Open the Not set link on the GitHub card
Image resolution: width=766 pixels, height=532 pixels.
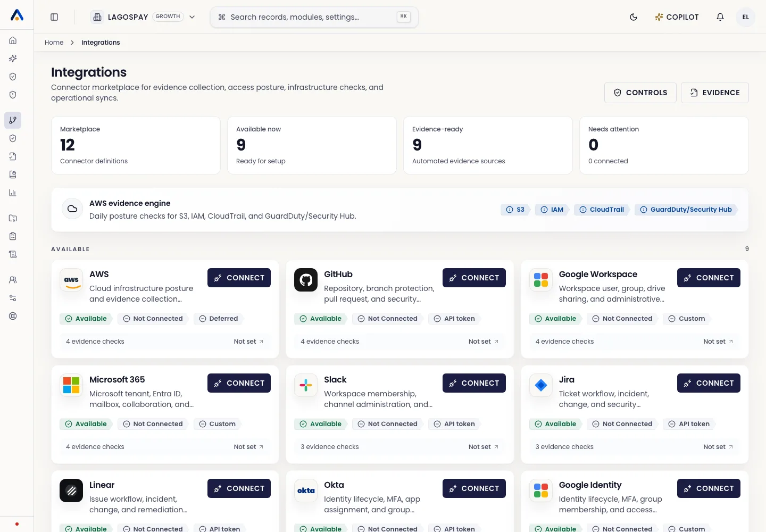[x=484, y=342]
